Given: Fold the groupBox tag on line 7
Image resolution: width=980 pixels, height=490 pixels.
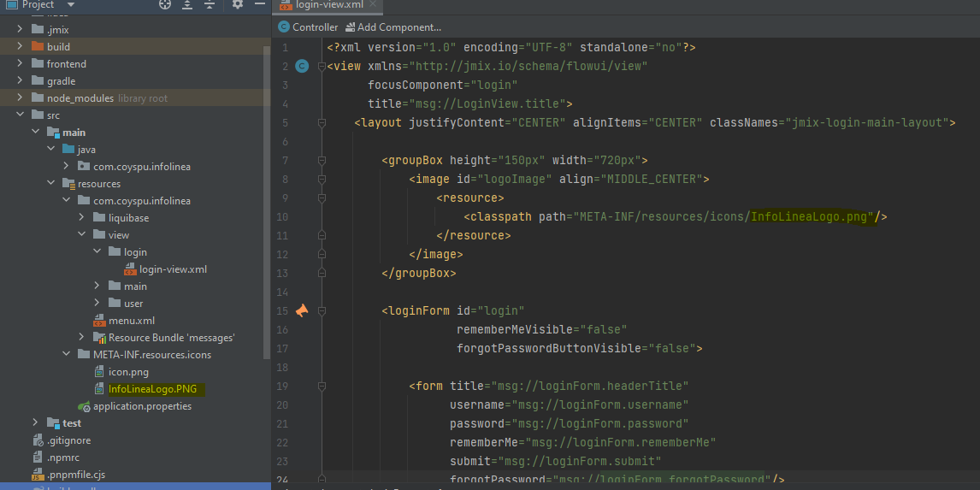Looking at the screenshot, I should point(322,160).
